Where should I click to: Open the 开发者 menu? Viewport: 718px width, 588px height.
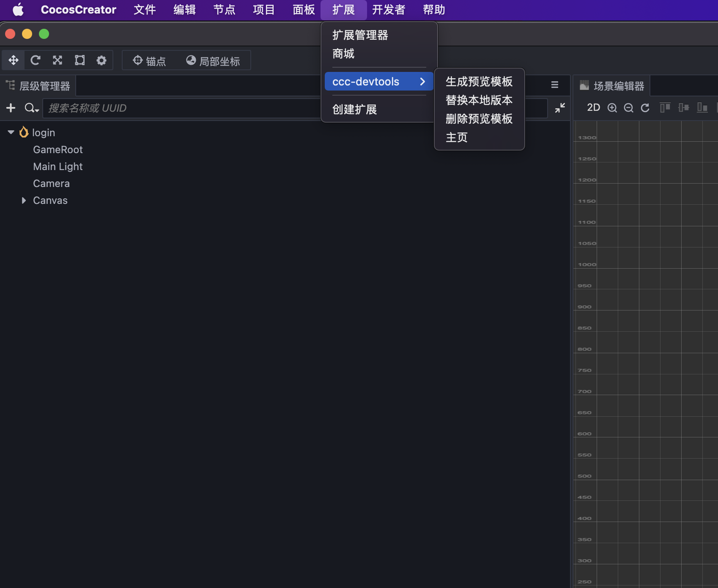point(388,9)
